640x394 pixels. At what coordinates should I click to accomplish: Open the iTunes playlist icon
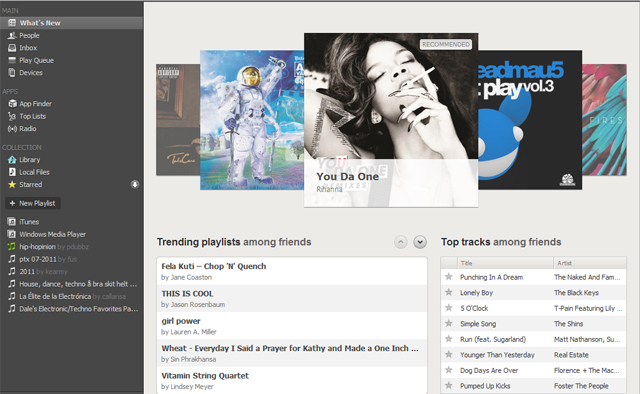[12, 222]
